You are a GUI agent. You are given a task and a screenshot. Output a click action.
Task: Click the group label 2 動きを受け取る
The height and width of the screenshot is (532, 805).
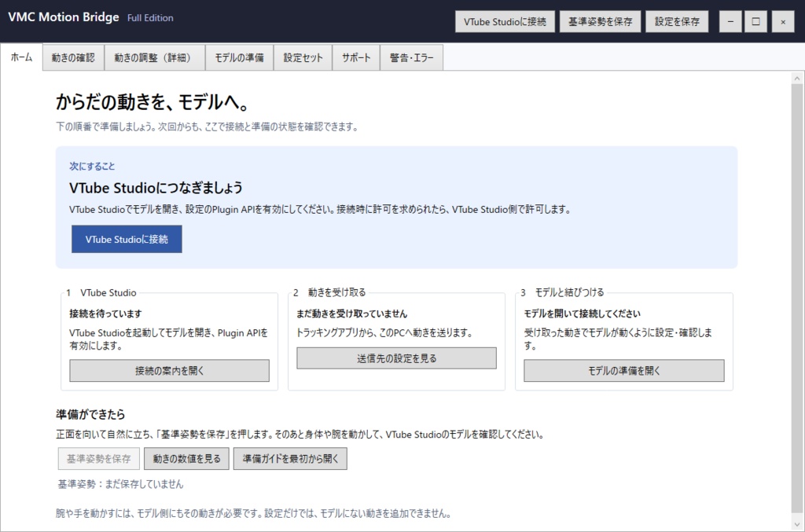pos(329,292)
